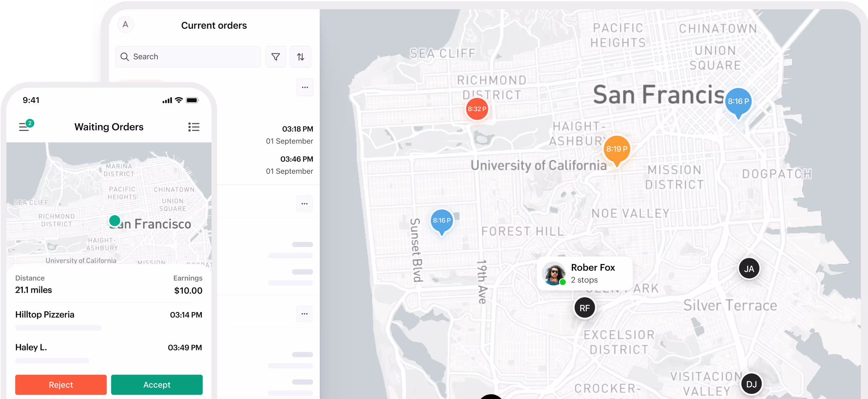Click the phone battery status icon
This screenshot has height=399, width=868.
point(192,100)
